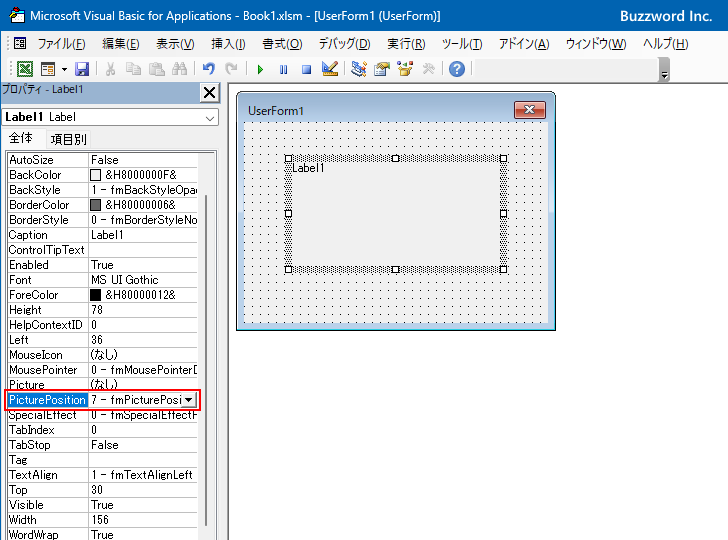Click the Reset stop icon

pos(306,70)
